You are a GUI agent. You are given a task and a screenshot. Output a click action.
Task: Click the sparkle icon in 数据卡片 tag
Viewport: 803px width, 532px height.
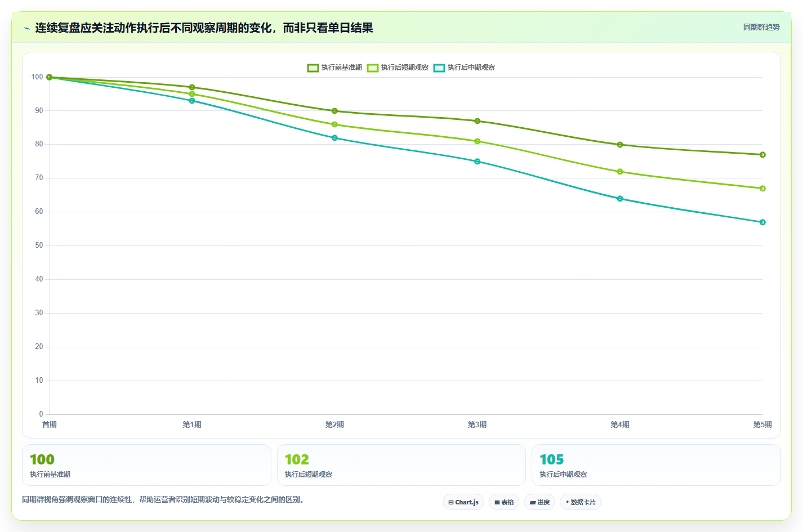coord(567,502)
